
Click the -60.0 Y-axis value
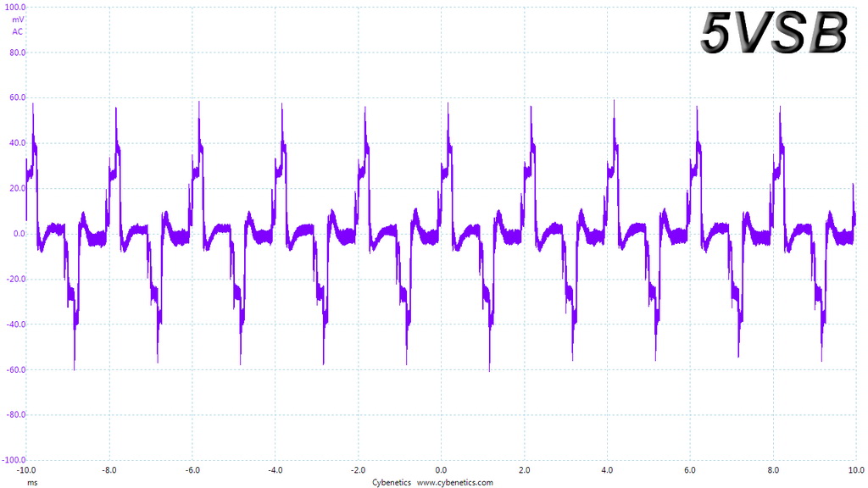[16, 369]
